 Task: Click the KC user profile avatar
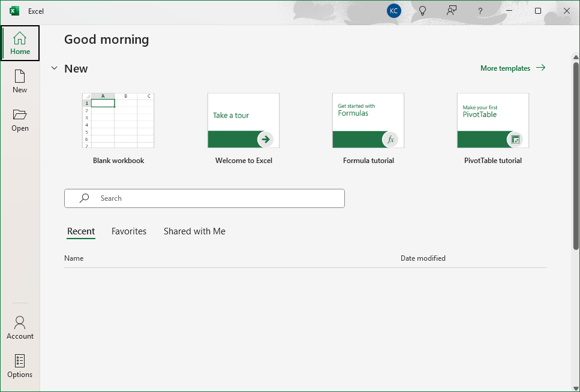click(394, 11)
